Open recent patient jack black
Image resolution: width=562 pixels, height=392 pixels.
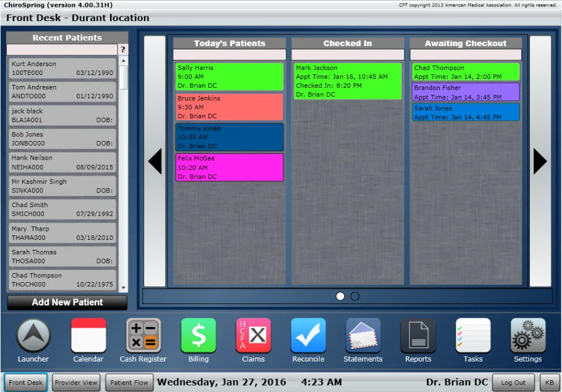pyautogui.click(x=63, y=115)
